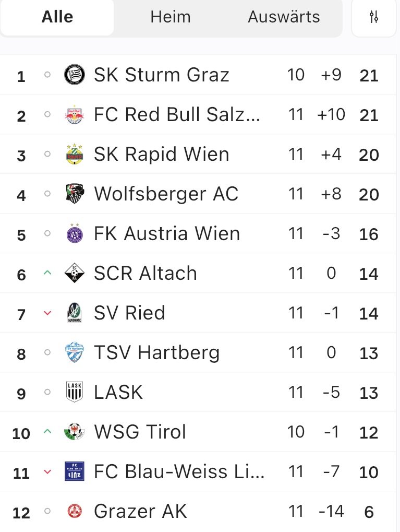This screenshot has height=532, width=400.
Task: Click the SK Rapid Wien crest
Action: pyautogui.click(x=74, y=155)
